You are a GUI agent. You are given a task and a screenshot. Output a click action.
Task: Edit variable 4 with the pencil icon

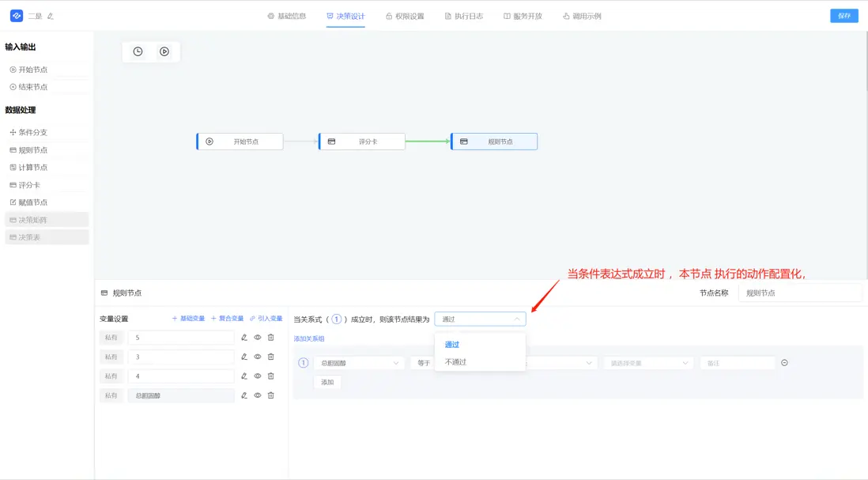(244, 376)
